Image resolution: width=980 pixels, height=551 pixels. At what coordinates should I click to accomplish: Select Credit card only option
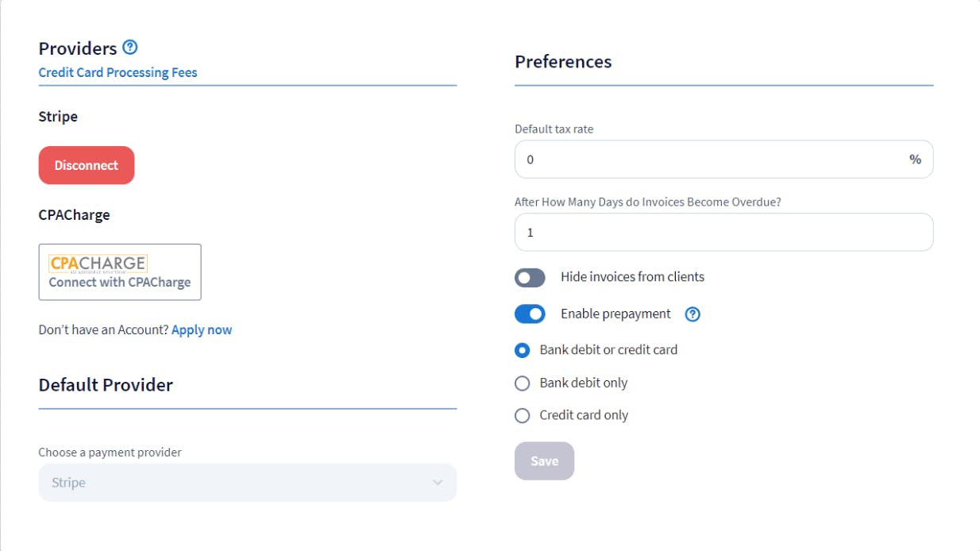point(522,414)
